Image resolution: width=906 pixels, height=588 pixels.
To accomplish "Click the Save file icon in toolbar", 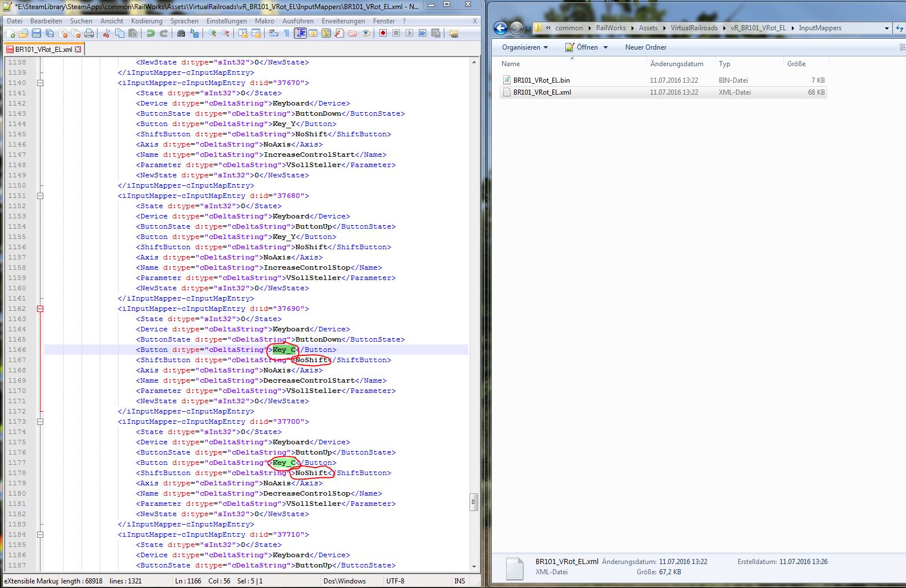I will point(37,34).
